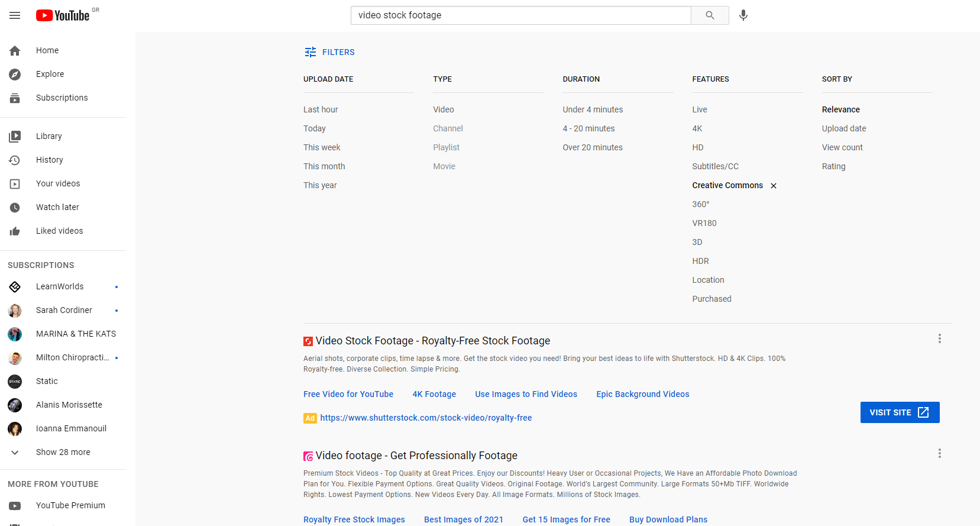Click the Static channel avatar
The image size is (980, 526).
[x=15, y=382]
